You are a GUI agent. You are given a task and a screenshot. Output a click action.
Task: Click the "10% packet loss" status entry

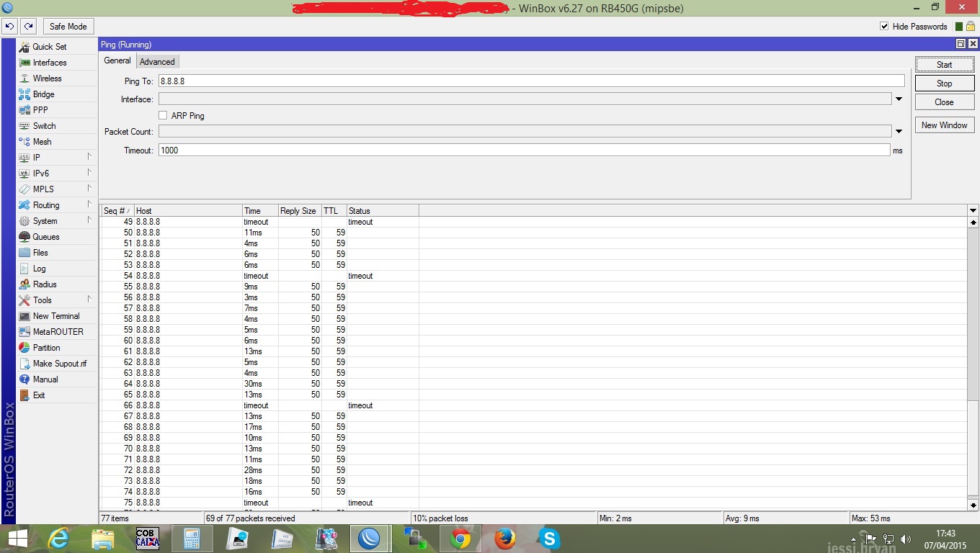(x=503, y=518)
